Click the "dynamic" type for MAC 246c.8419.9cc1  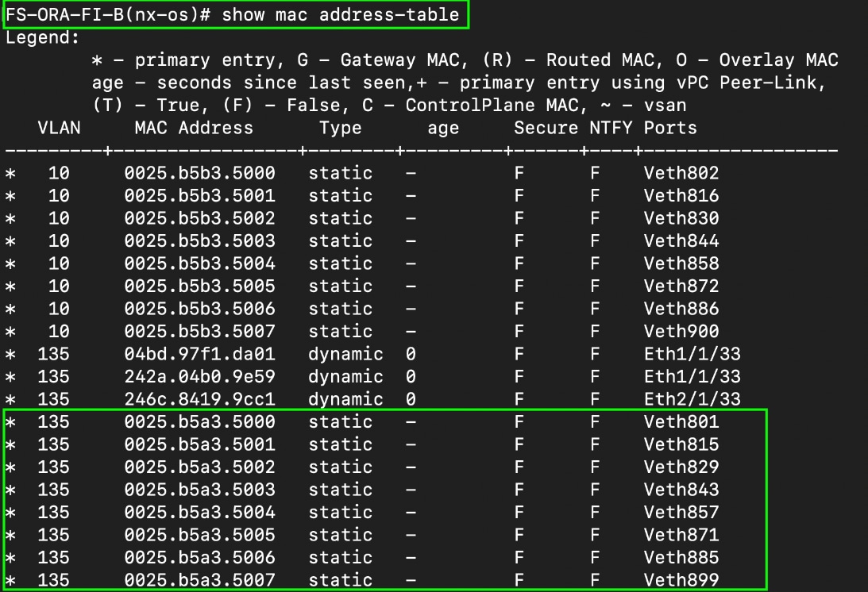click(345, 399)
